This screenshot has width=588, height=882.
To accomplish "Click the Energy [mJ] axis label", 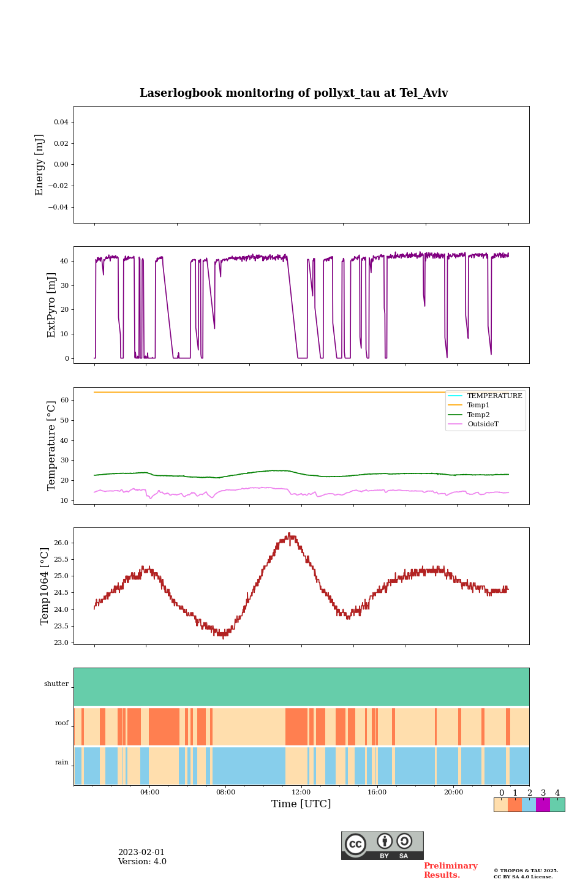I will pyautogui.click(x=39, y=165).
